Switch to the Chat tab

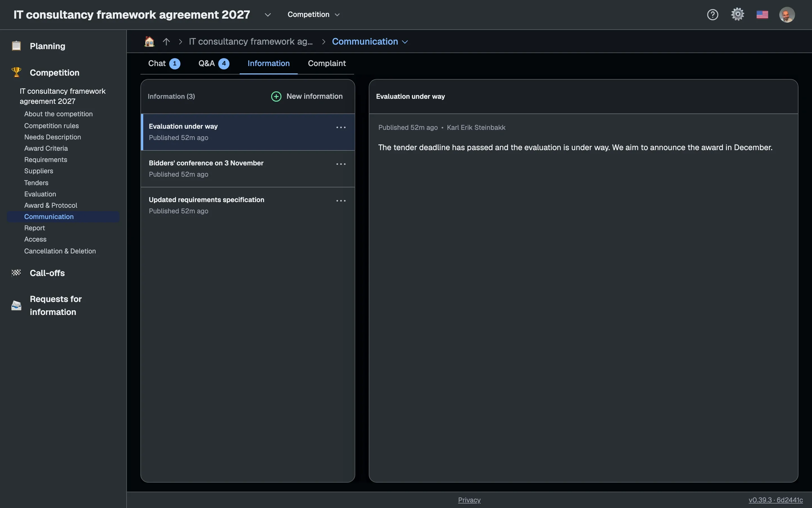tap(164, 63)
